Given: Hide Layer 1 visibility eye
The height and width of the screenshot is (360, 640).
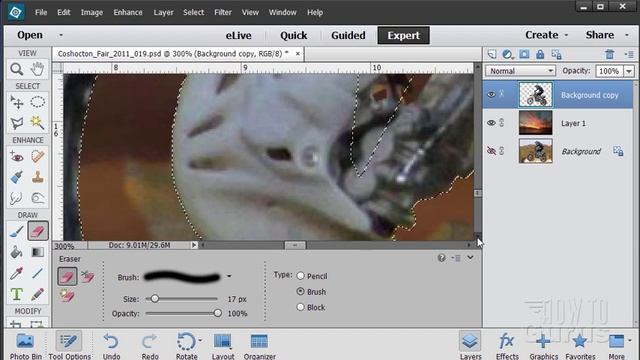Looking at the screenshot, I should pyautogui.click(x=491, y=123).
